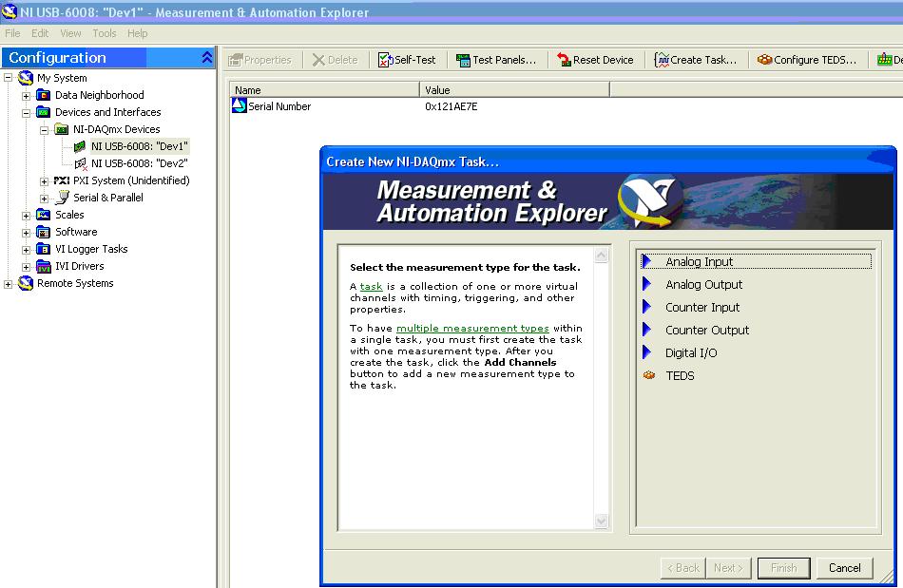Click the Create Task toolbar icon
This screenshot has height=588, width=903.
click(662, 60)
